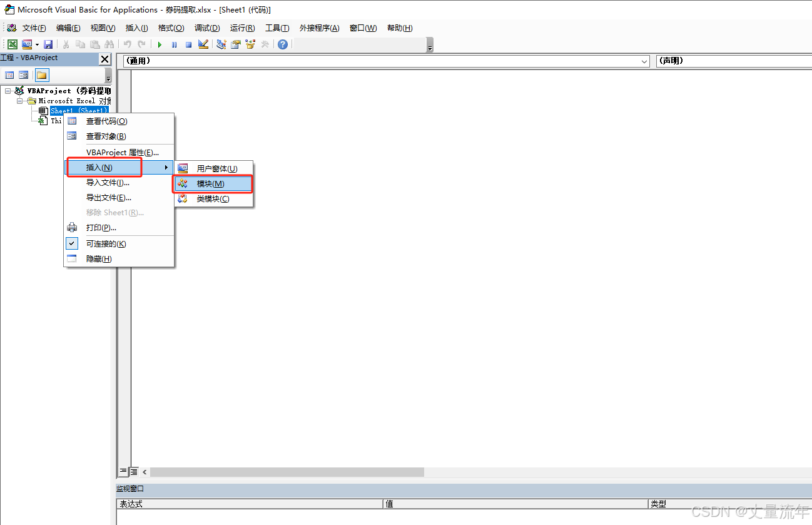Viewport: 812px width, 525px height.
Task: Click the 值 column header in the watch window
Action: [x=515, y=504]
